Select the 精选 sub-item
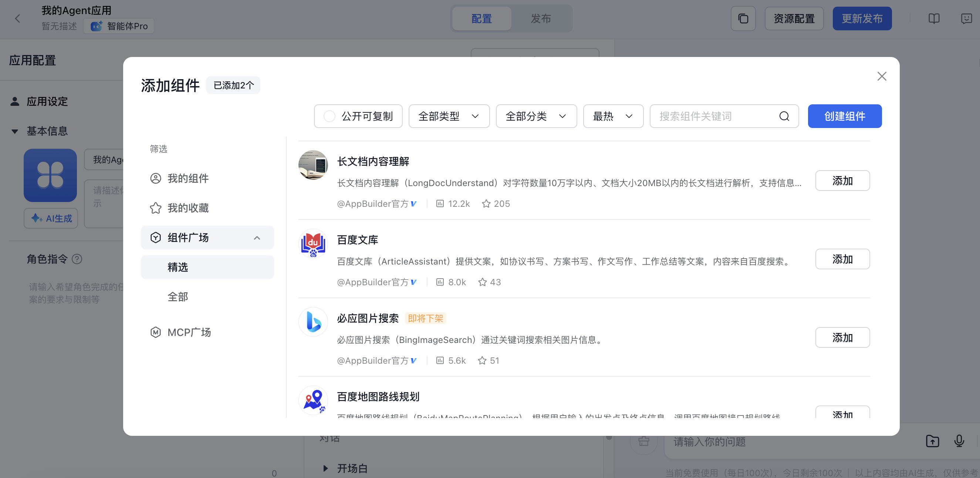Viewport: 980px width, 478px height. tap(207, 267)
